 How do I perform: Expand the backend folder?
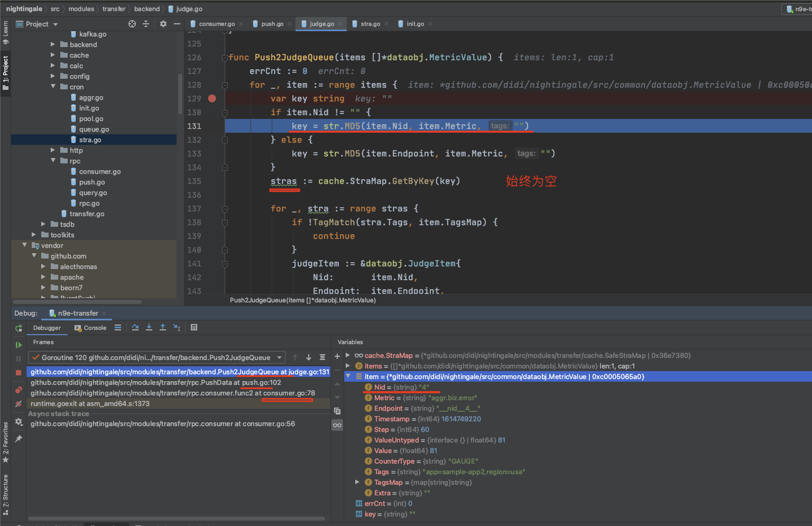(x=53, y=44)
